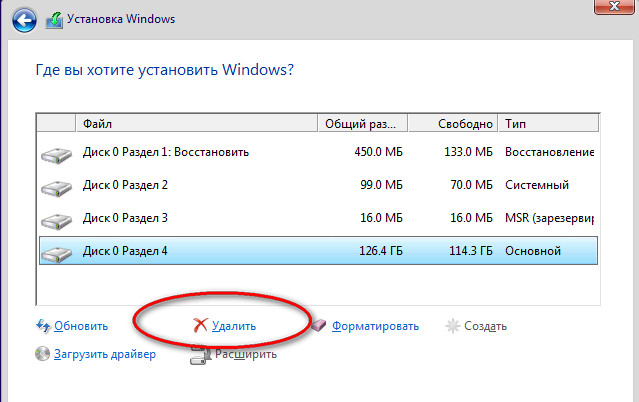Sort by the Тип column header
Viewport: 639px width, 402px height.
click(549, 123)
